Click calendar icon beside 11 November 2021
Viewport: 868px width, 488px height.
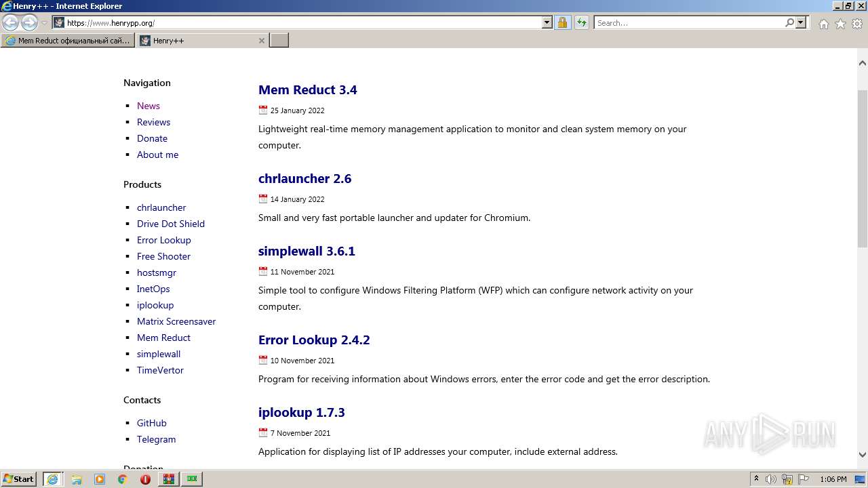(x=263, y=271)
